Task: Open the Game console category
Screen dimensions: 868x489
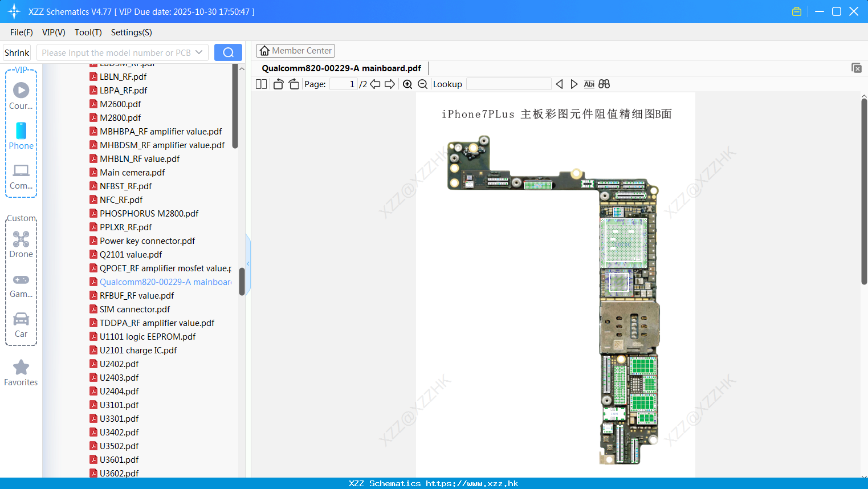Action: (21, 286)
